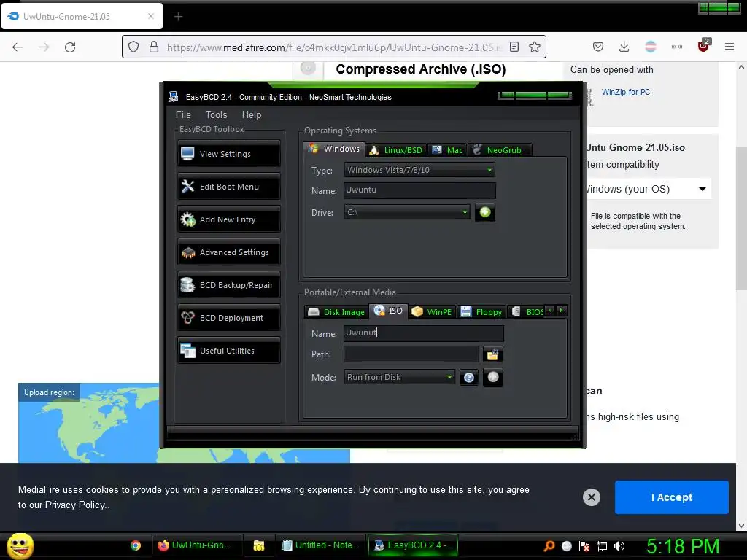Click the View Settings monitor icon
The height and width of the screenshot is (560, 747).
click(187, 153)
